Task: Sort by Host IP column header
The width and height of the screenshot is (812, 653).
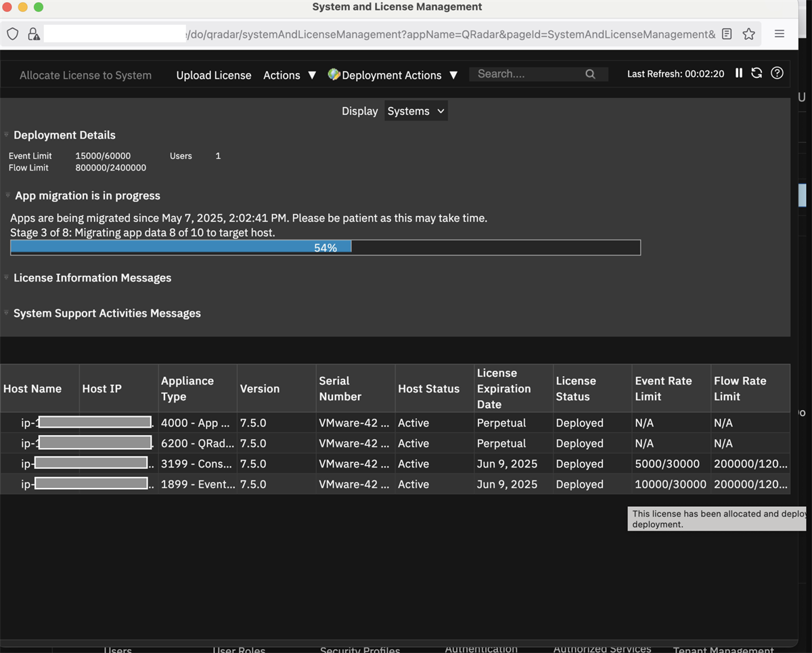Action: coord(119,388)
